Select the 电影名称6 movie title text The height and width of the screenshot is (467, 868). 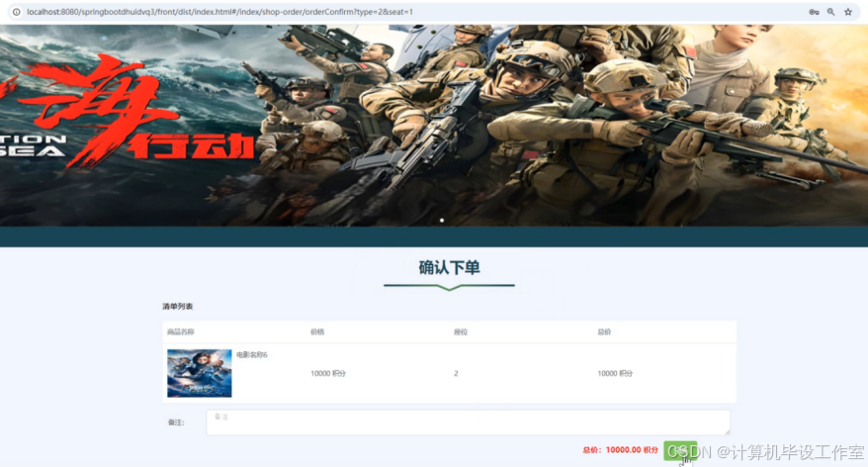click(x=252, y=354)
